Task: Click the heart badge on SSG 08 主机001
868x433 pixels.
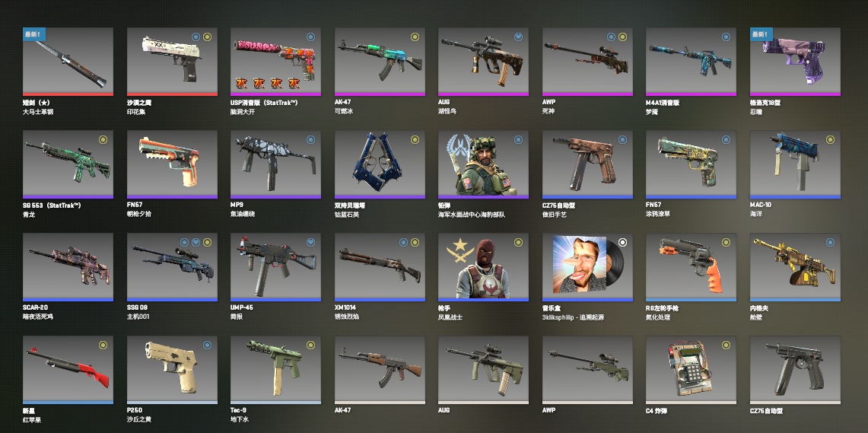Action: 196,242
